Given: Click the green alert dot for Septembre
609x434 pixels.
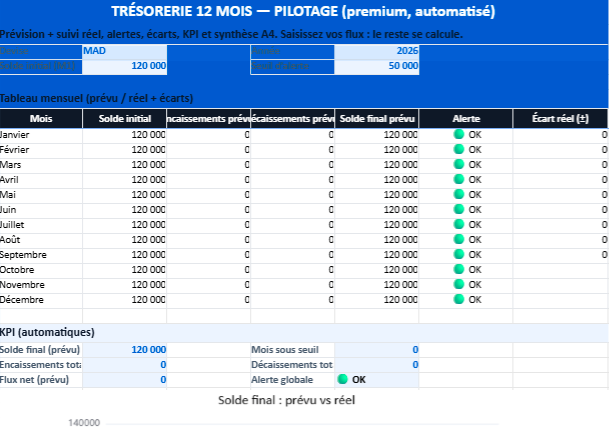Looking at the screenshot, I should point(459,254).
